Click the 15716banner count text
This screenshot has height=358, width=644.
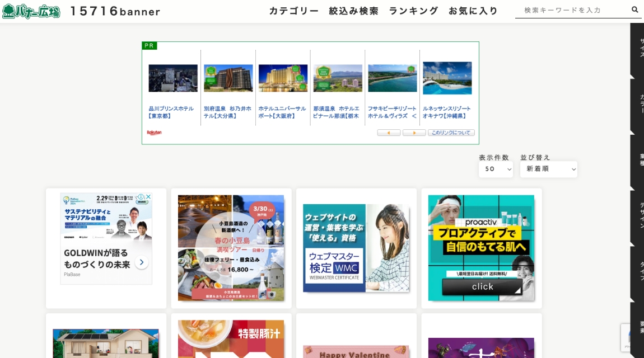click(x=115, y=12)
